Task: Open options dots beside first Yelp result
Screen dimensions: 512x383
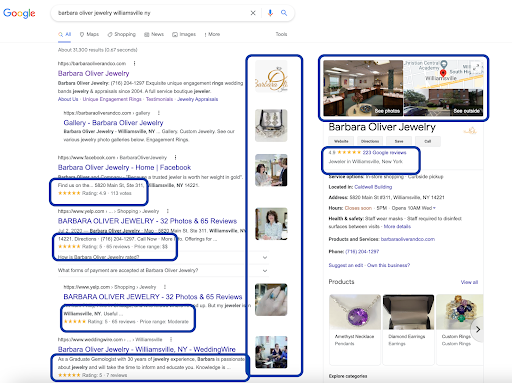Action: point(168,211)
